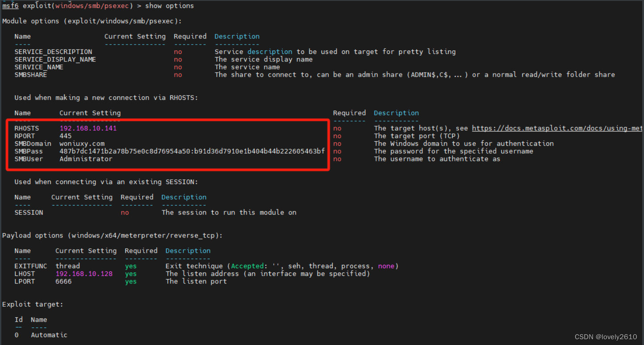This screenshot has width=644, height=345.
Task: Click the SMBSHARE row's Required value no
Action: point(178,74)
